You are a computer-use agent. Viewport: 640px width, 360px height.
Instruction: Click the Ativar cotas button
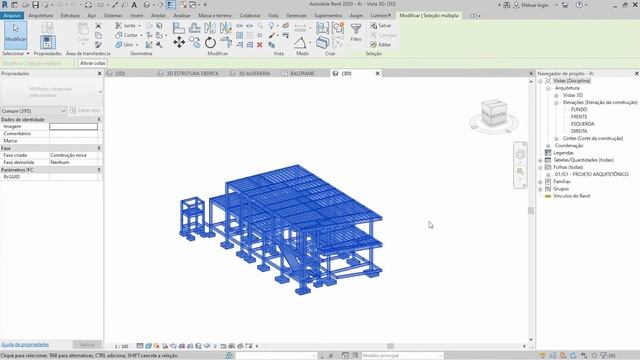[93, 63]
